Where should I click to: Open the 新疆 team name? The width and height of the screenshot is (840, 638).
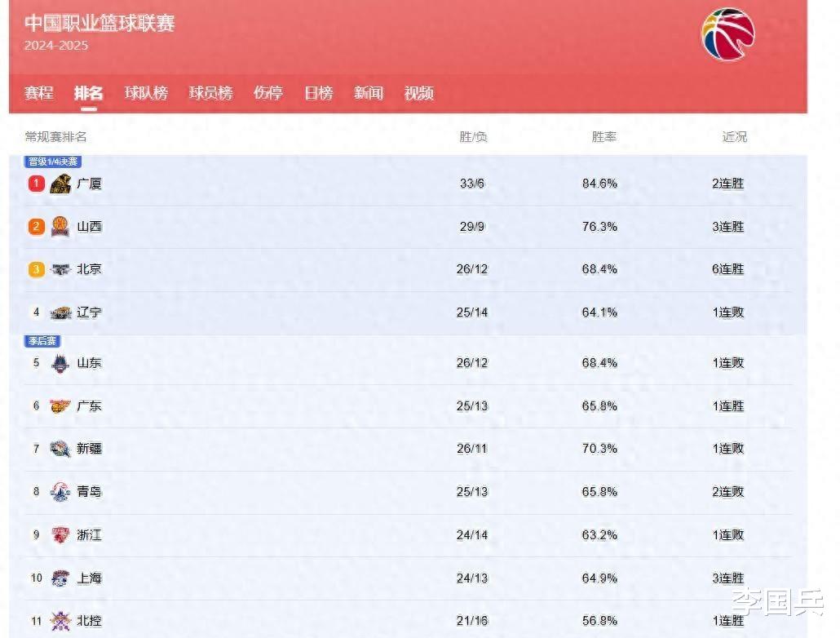90,448
